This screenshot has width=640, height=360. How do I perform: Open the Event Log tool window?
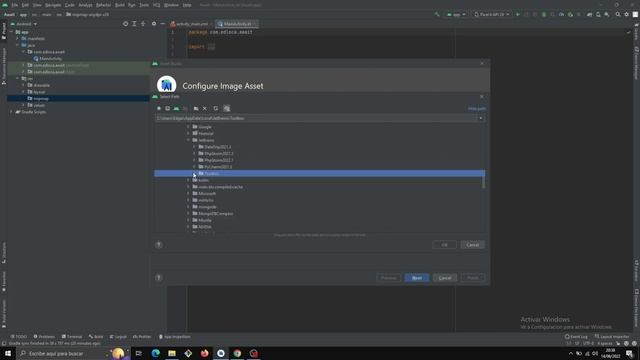click(x=576, y=337)
